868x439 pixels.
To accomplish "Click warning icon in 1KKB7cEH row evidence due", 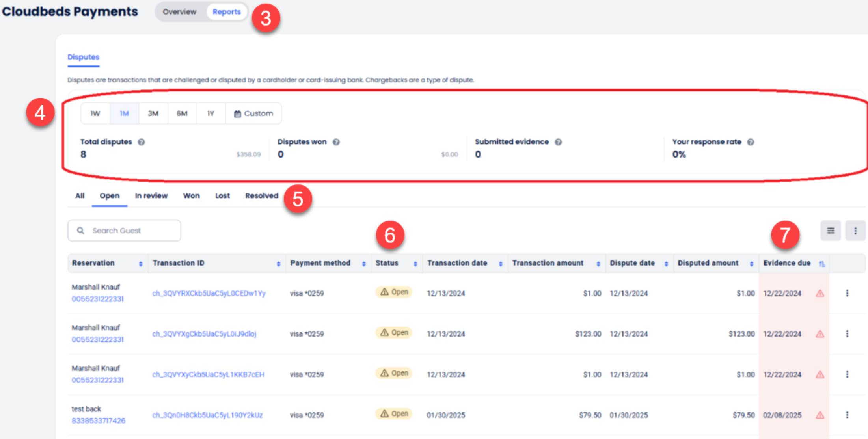I will (820, 375).
